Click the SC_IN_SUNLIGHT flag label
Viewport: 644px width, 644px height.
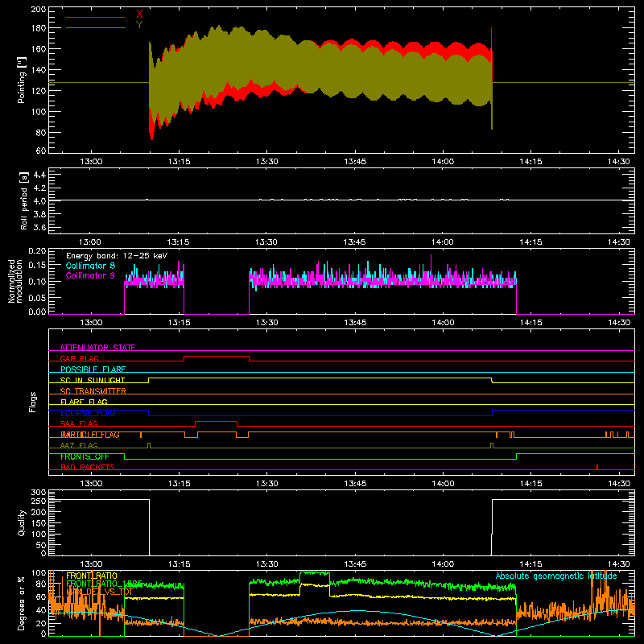[x=93, y=380]
